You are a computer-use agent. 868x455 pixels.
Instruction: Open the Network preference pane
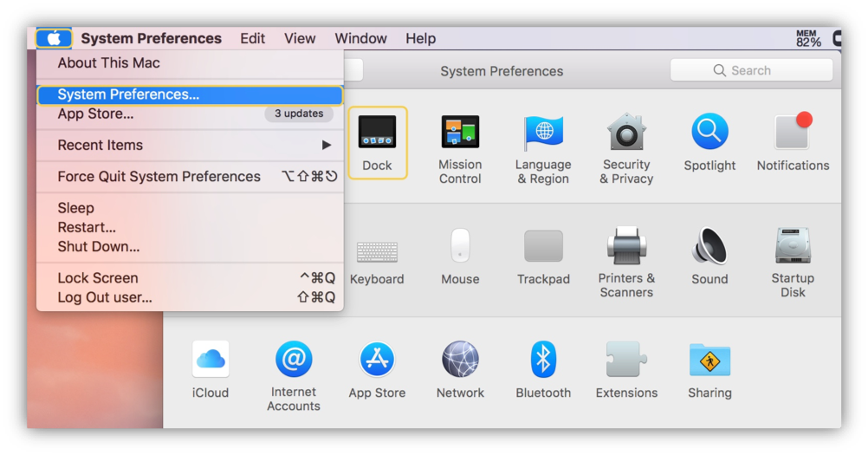point(460,370)
